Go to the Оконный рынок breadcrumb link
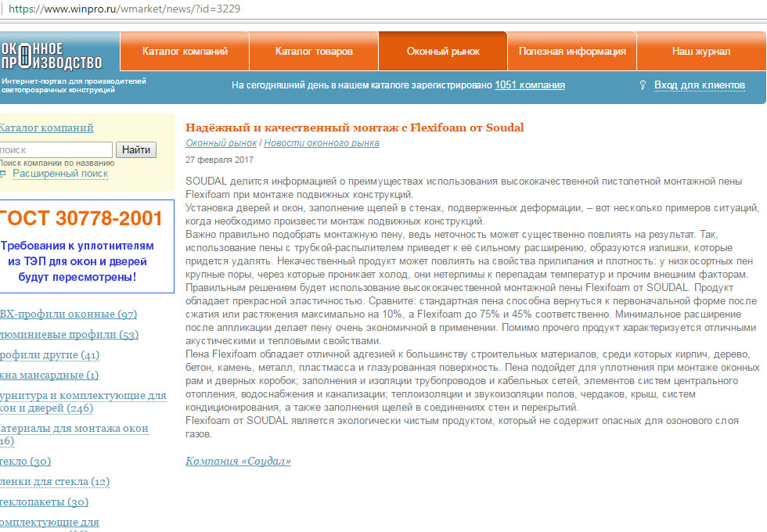The width and height of the screenshot is (767, 532). pos(221,142)
